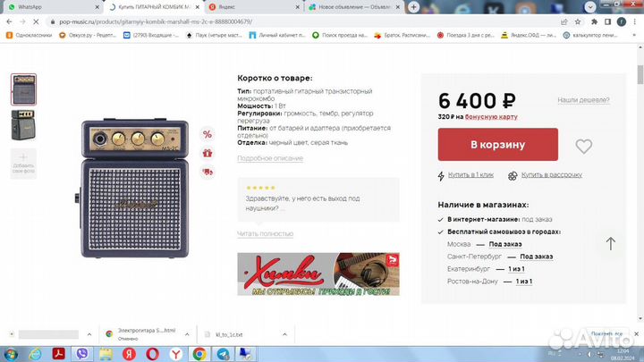Click the red delivery truck icon
This screenshot has height=362, width=644.
[208, 172]
